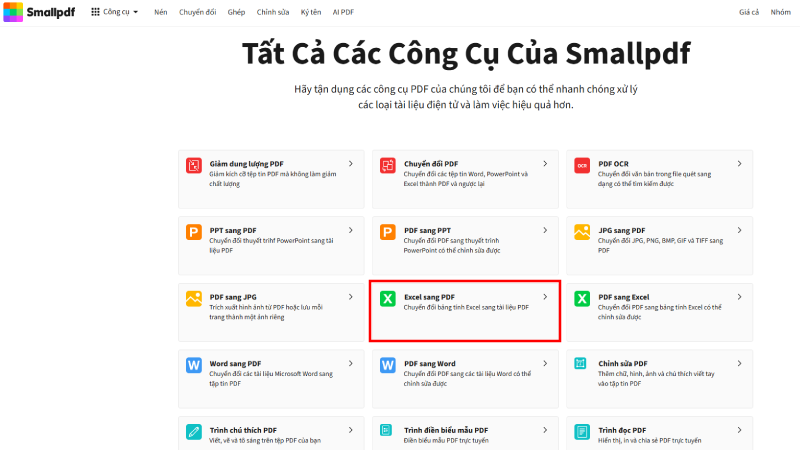Screen dimensions: 800x450
Task: Click the PDF OCR icon
Action: click(582, 165)
